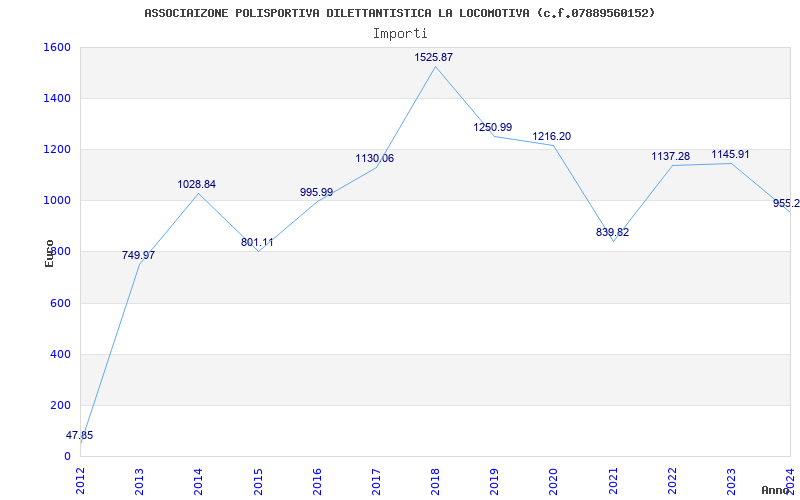800x500 pixels.
Task: Click the 2023 year axis label
Action: pos(732,481)
